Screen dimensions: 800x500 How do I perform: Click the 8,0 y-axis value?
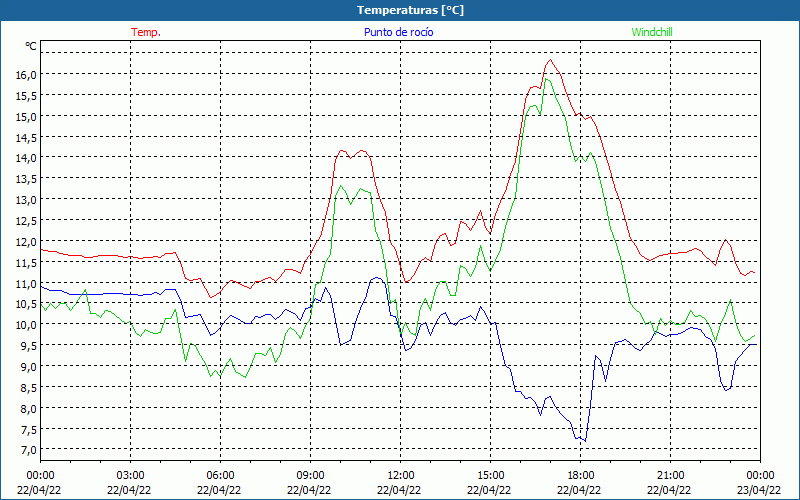tap(29, 408)
